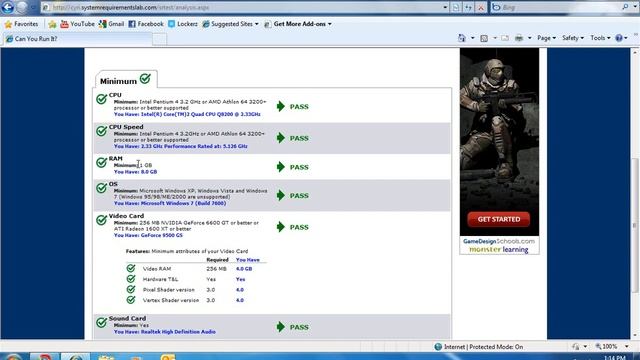640x360 pixels.
Task: Click 'You Have: Realtek High Definition Audio' text
Action: (164, 332)
